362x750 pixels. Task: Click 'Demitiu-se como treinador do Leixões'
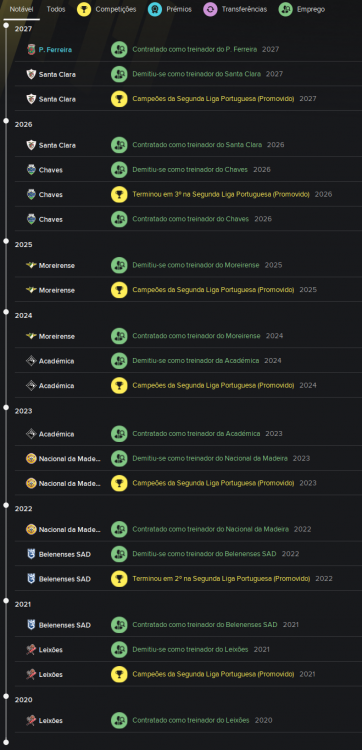coord(190,650)
